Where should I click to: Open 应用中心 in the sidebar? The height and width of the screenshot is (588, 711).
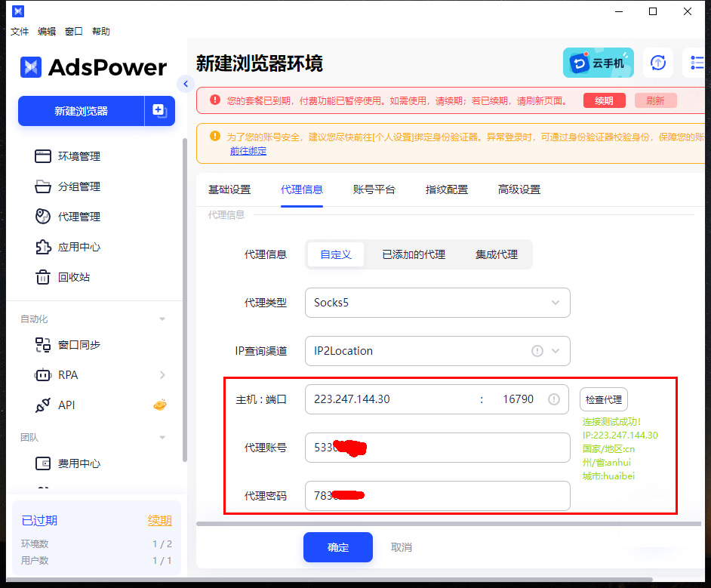tap(68, 247)
